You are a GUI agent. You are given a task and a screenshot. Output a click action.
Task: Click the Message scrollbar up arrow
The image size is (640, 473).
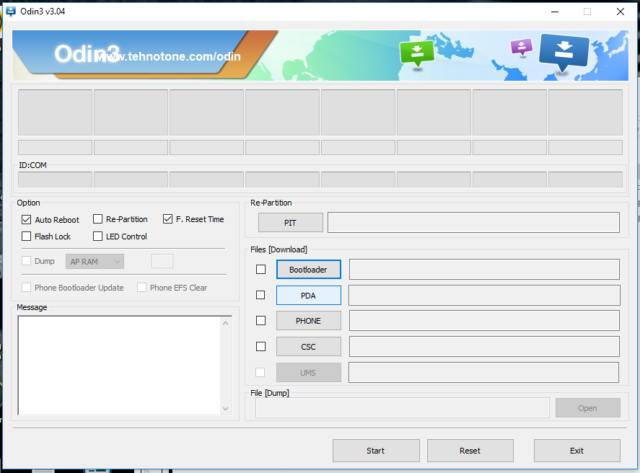pos(226,323)
